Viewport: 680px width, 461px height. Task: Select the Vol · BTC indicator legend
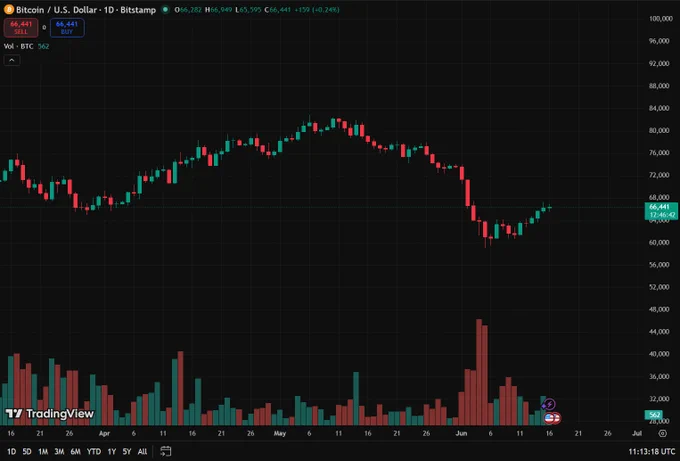point(19,46)
